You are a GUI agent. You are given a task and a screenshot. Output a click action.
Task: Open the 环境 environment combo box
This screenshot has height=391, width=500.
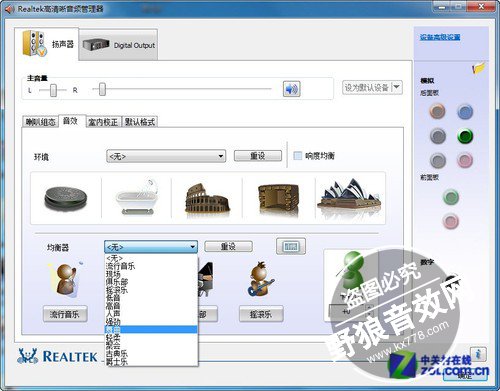(166, 156)
